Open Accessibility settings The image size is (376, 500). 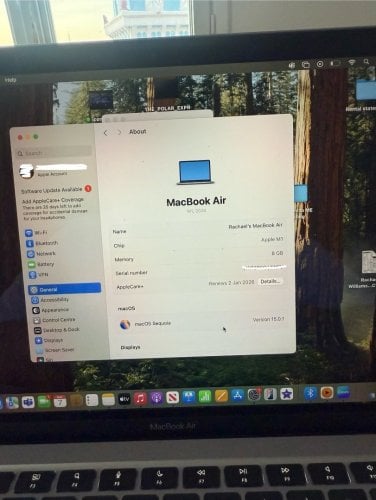(x=50, y=300)
